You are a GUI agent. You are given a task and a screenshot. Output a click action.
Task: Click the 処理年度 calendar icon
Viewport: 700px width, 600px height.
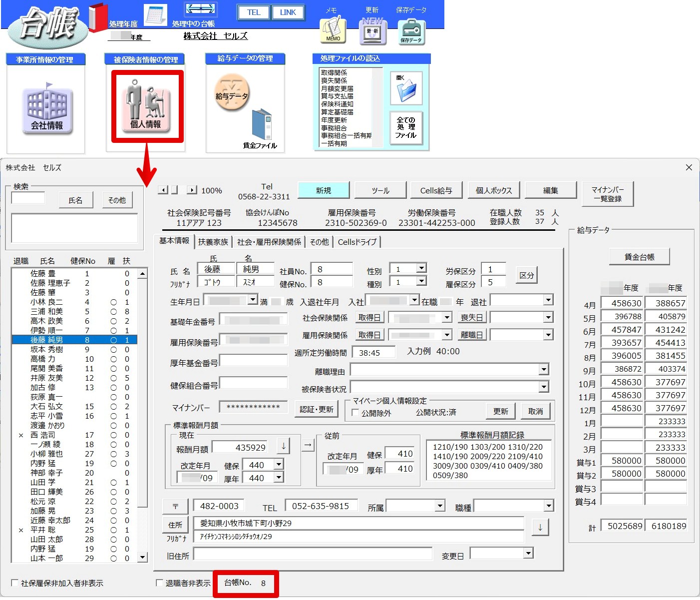point(155,14)
